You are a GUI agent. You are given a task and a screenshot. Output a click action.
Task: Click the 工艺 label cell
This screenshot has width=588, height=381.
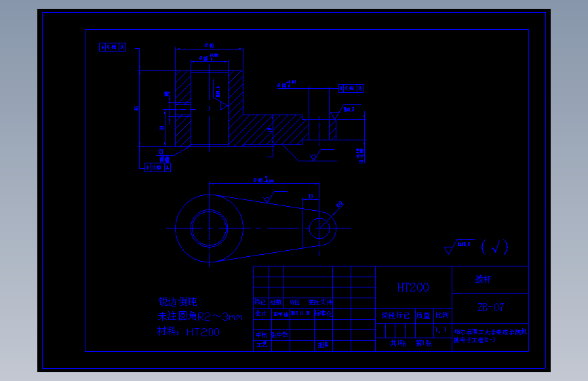262,344
